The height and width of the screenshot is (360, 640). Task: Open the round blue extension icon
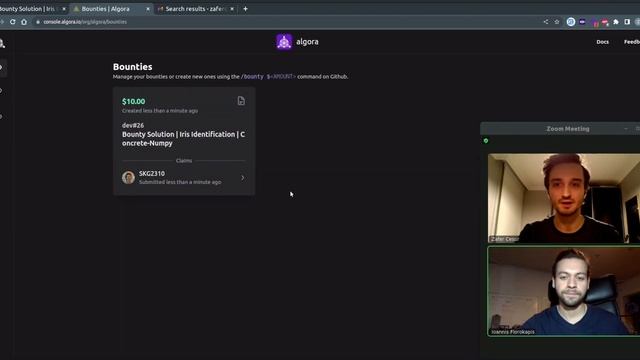tap(571, 22)
